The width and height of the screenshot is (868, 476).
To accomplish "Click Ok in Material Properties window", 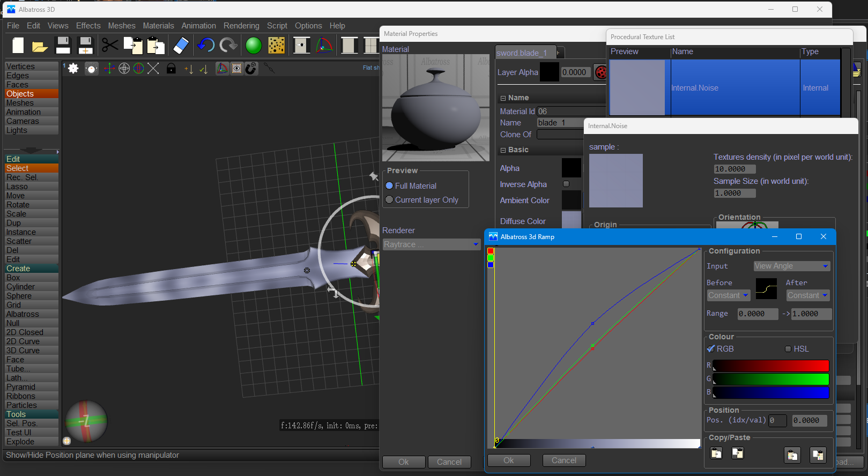I will [x=404, y=462].
